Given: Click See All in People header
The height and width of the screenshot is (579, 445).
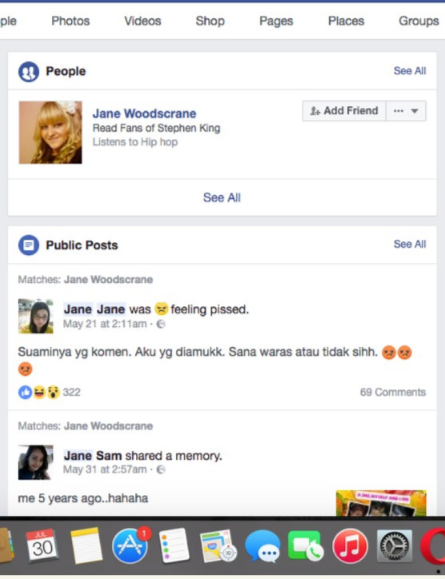Looking at the screenshot, I should (x=410, y=71).
